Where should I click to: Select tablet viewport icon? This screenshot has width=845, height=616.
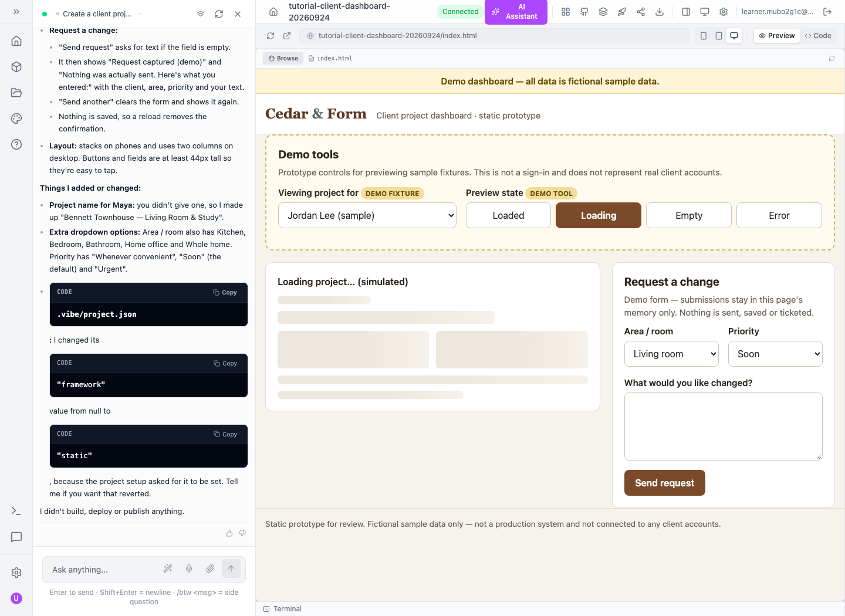[719, 36]
